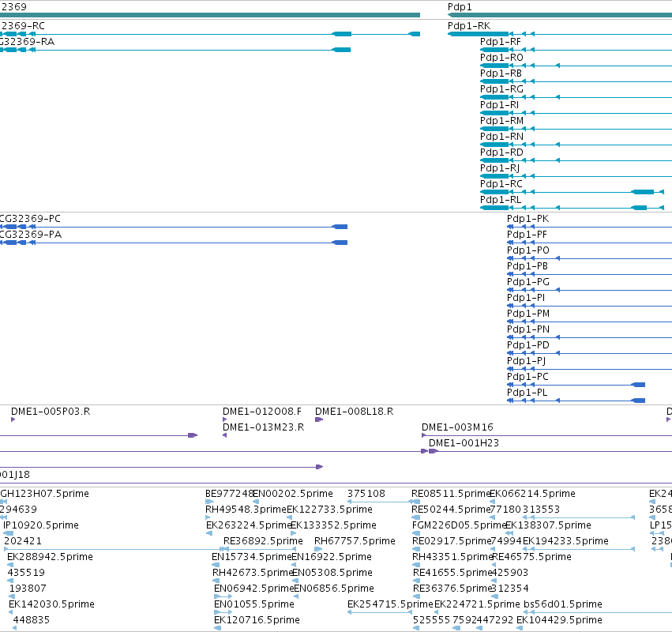Click the Pdp1-PO protein label
This screenshot has height=632, width=672.
[x=528, y=250]
